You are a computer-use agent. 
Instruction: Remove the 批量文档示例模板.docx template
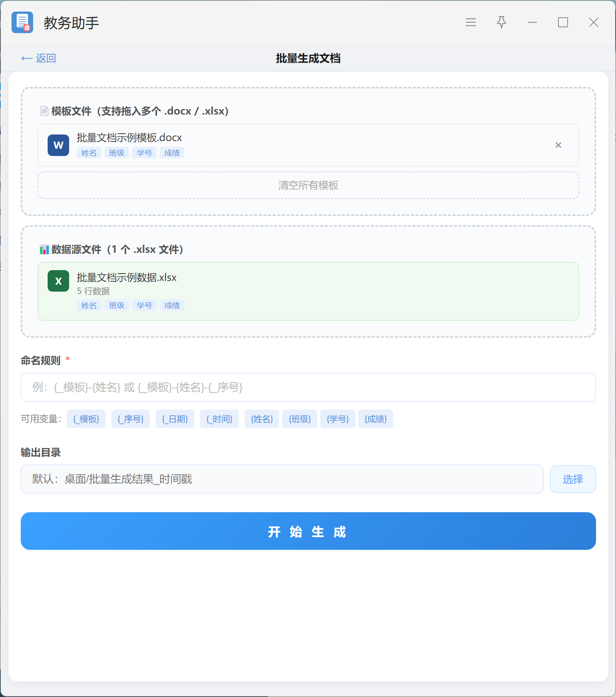(x=558, y=145)
